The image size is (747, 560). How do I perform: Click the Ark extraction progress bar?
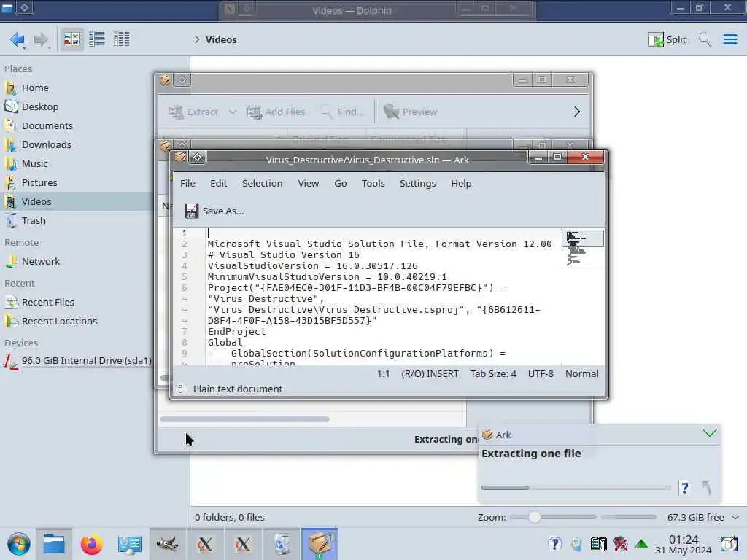point(576,488)
